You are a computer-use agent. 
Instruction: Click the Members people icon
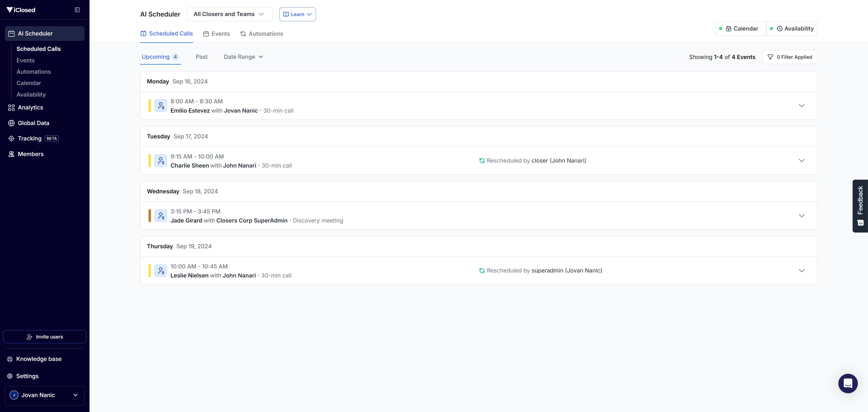point(11,154)
